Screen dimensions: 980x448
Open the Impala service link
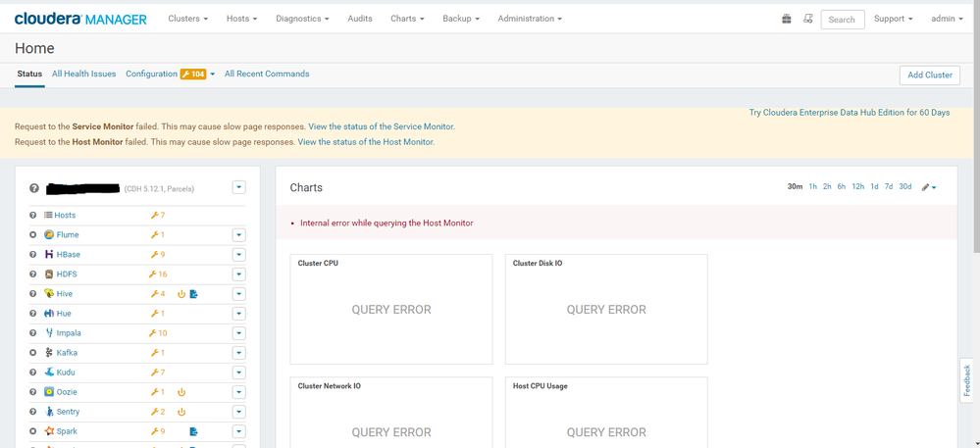coord(69,333)
